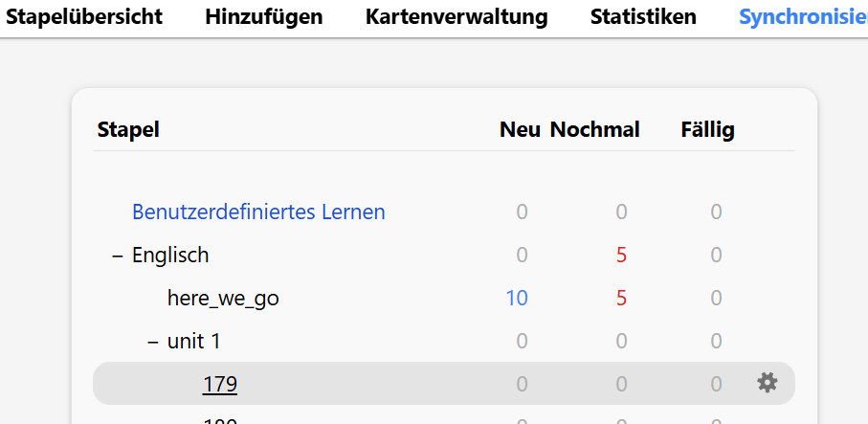
Task: Open the underlined deck 179
Action: click(220, 384)
